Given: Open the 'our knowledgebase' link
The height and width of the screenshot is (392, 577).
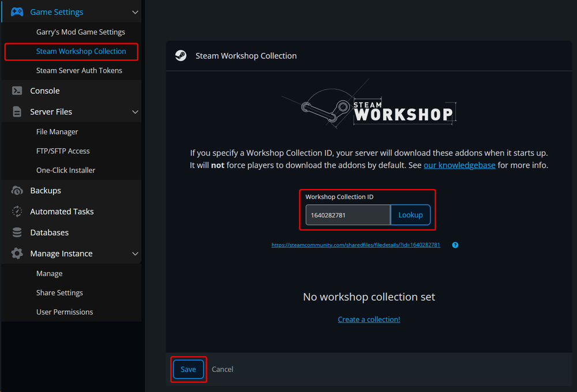Looking at the screenshot, I should [x=459, y=165].
